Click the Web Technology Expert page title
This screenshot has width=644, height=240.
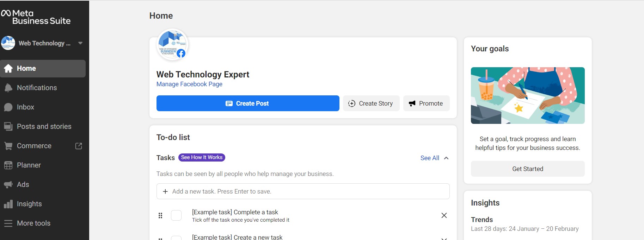point(203,74)
